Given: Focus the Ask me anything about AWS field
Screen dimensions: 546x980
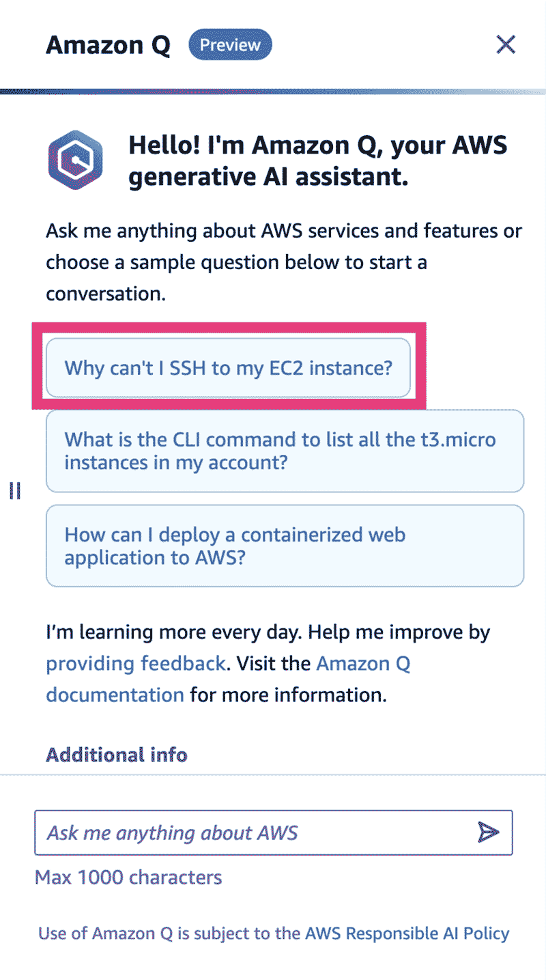Looking at the screenshot, I should click(x=273, y=832).
